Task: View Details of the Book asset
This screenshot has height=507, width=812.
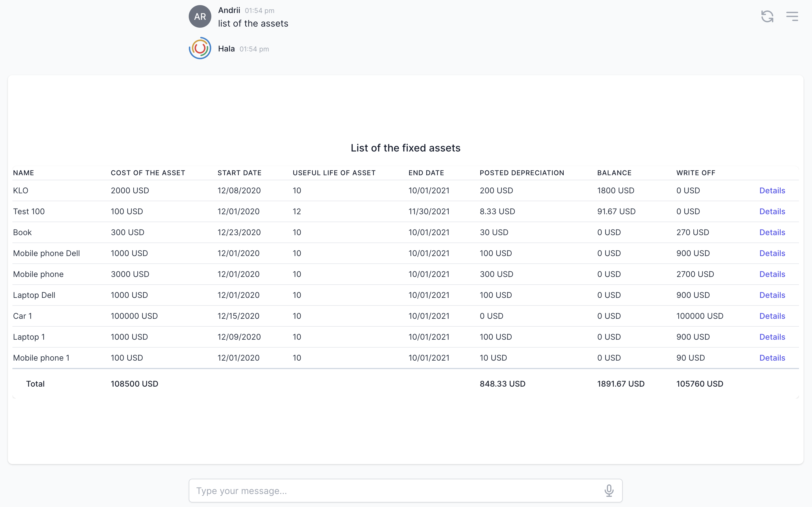Action: (772, 232)
